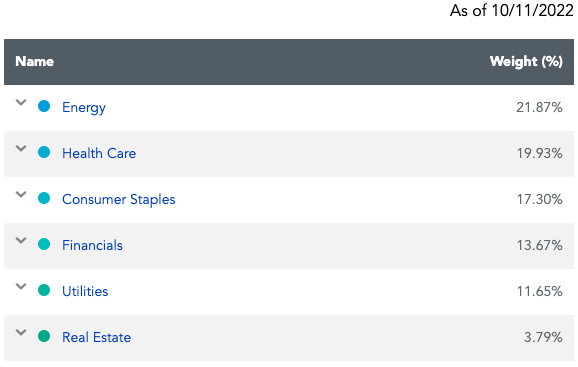
Task: Sort by the Weight (%) column header
Action: (526, 62)
